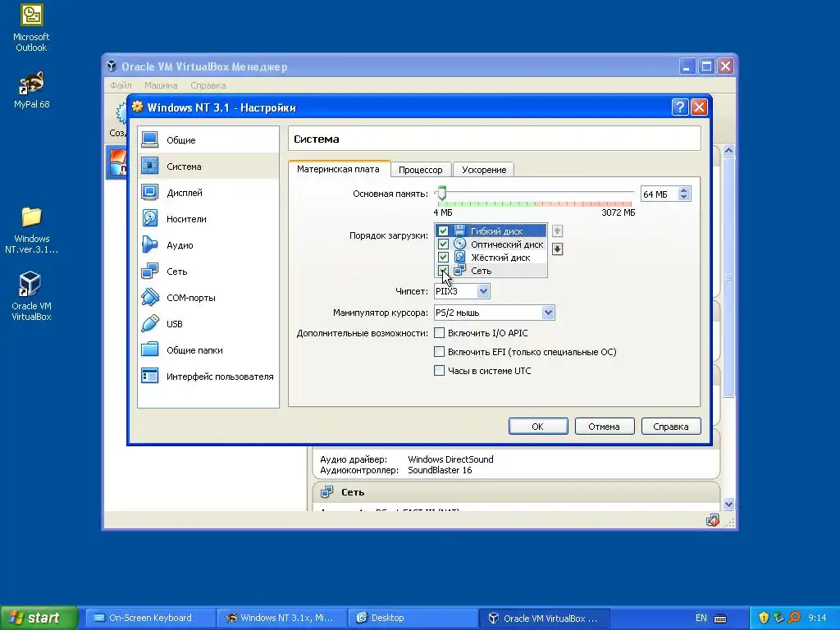Open the Носители disk icon

150,218
